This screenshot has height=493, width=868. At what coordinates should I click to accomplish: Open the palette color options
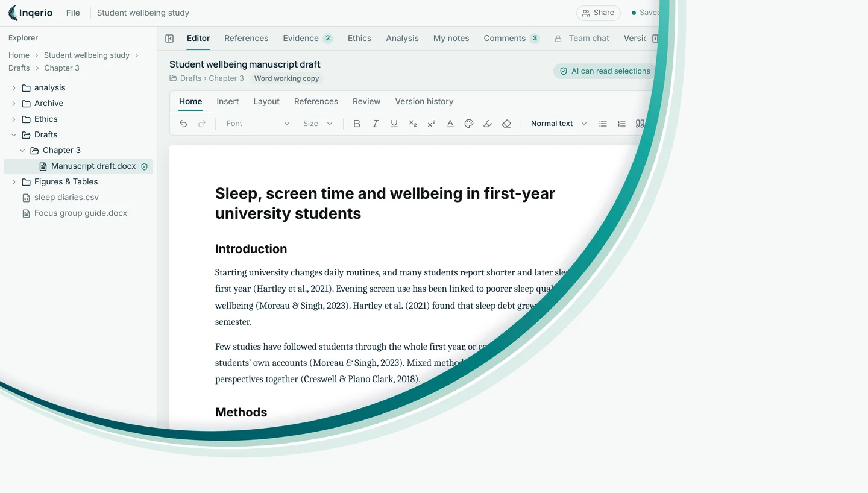click(x=469, y=124)
